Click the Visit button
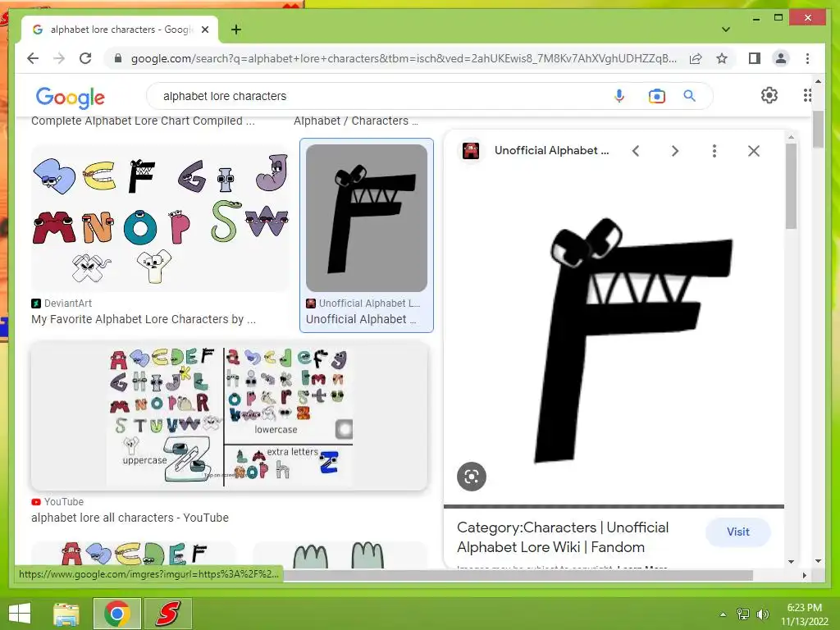This screenshot has height=630, width=840. 738,532
